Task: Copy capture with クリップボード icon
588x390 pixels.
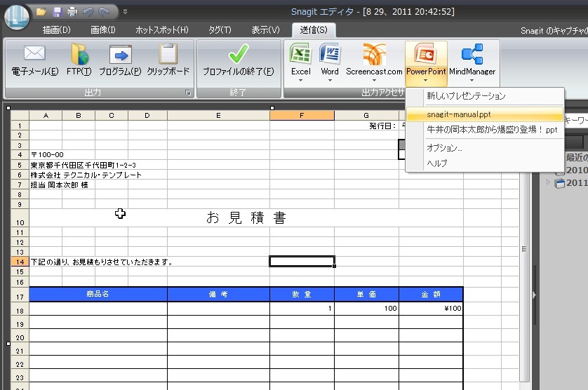Action: 168,54
